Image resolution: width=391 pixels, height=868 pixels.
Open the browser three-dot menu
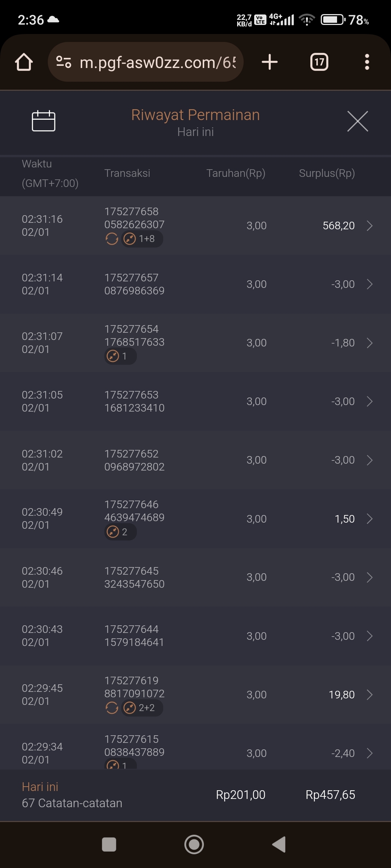tap(367, 62)
